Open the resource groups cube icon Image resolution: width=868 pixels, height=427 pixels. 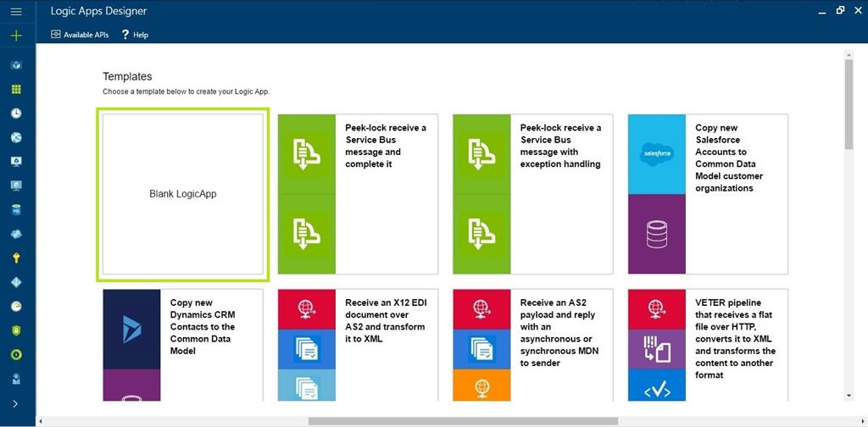tap(16, 65)
